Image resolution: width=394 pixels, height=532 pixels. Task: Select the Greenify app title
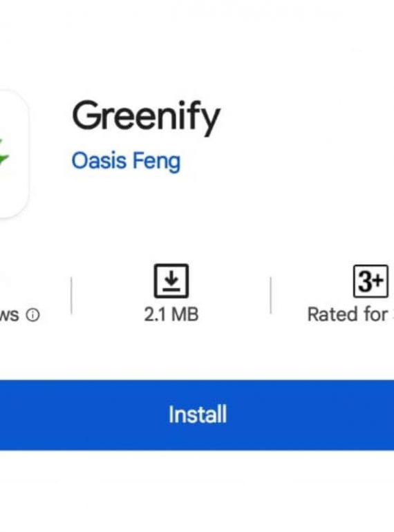click(146, 117)
